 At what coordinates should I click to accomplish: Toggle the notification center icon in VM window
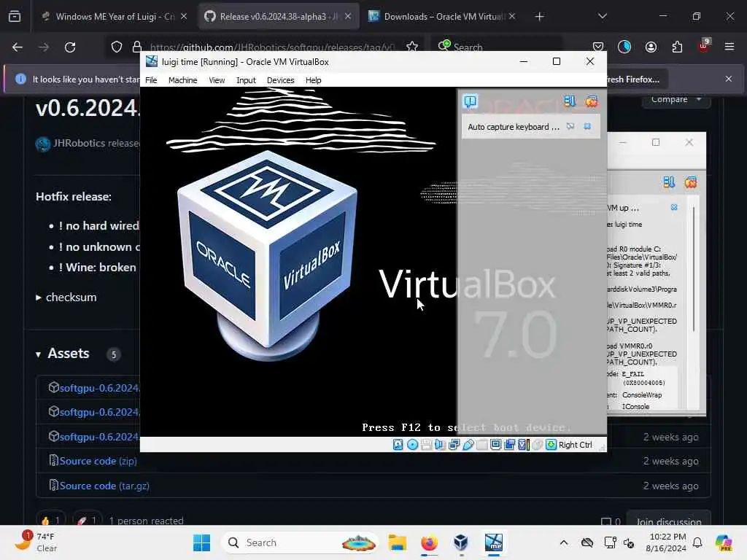[471, 101]
